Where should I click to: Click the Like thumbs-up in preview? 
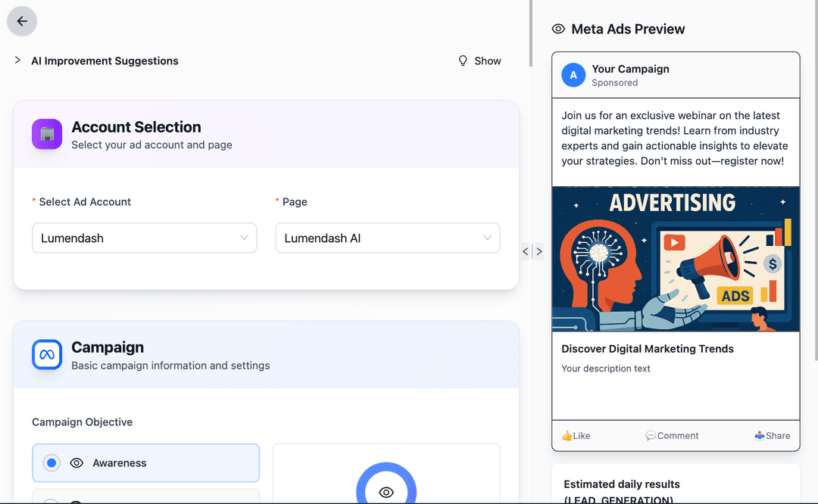[567, 436]
